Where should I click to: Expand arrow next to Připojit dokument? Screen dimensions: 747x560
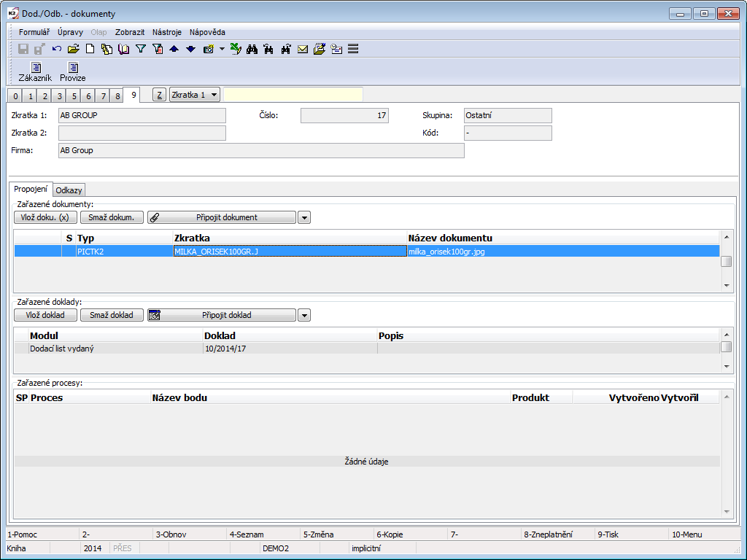pos(304,217)
